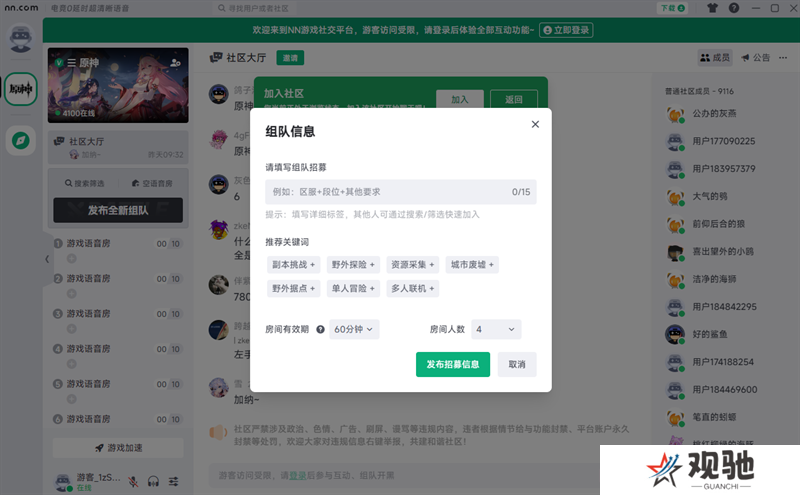The image size is (800, 495).
Task: Toggle the microphone mute icon
Action: [133, 481]
